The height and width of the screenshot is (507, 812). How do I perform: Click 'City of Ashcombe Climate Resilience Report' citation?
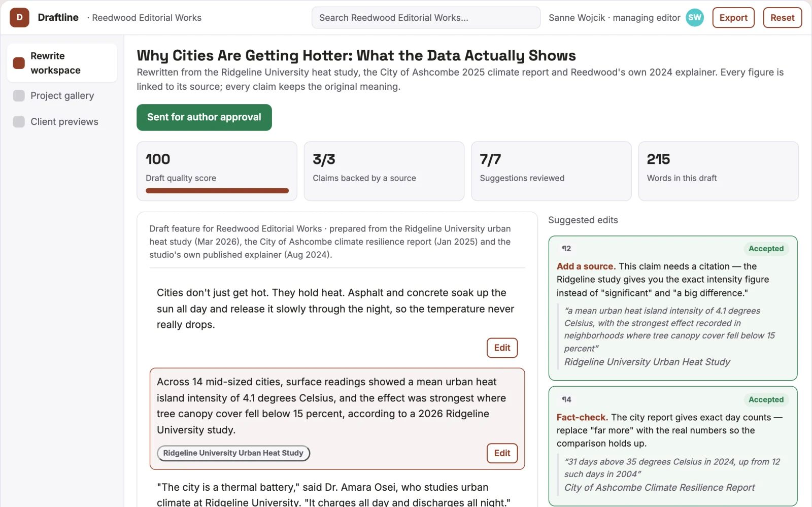click(x=659, y=488)
